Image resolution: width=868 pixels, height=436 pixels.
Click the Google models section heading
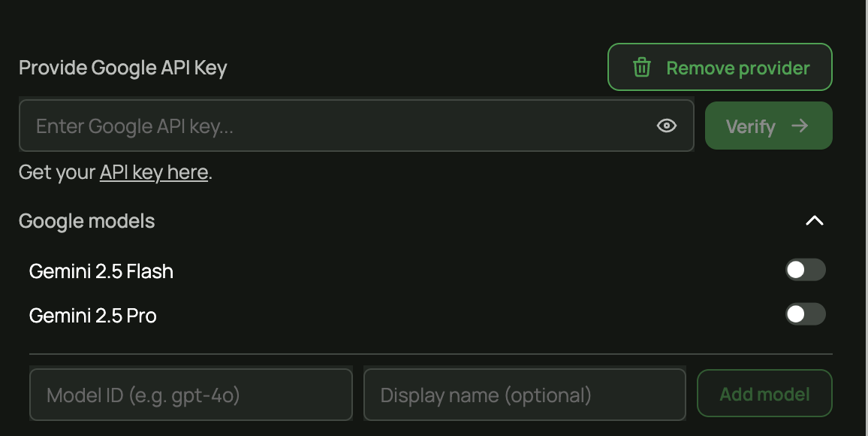tap(87, 221)
